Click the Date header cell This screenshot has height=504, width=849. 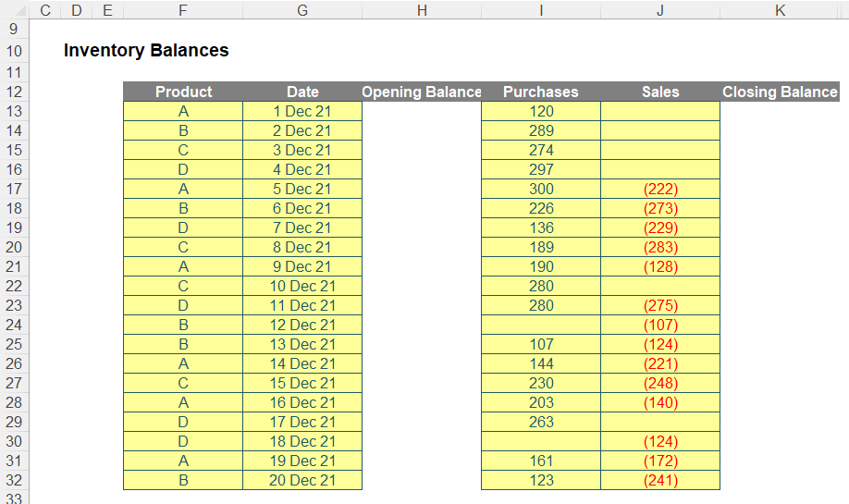tap(302, 92)
